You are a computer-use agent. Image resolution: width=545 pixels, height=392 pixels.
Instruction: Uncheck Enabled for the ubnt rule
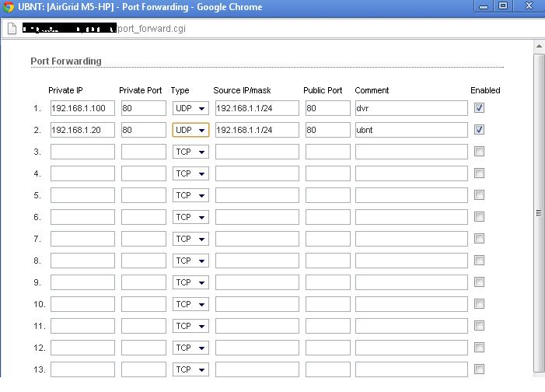coord(479,130)
